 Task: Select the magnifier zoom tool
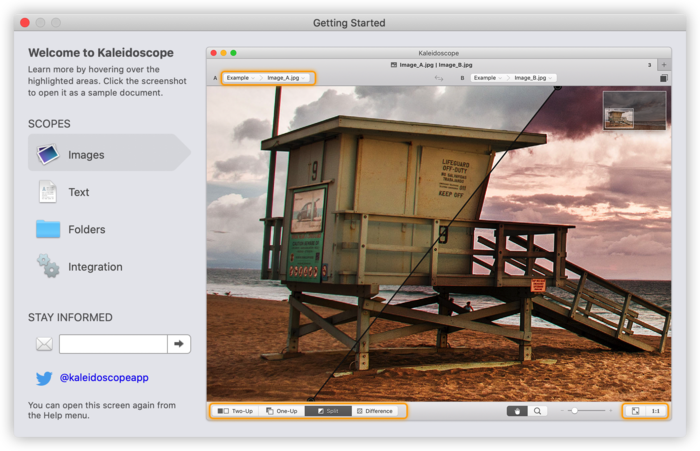point(538,411)
